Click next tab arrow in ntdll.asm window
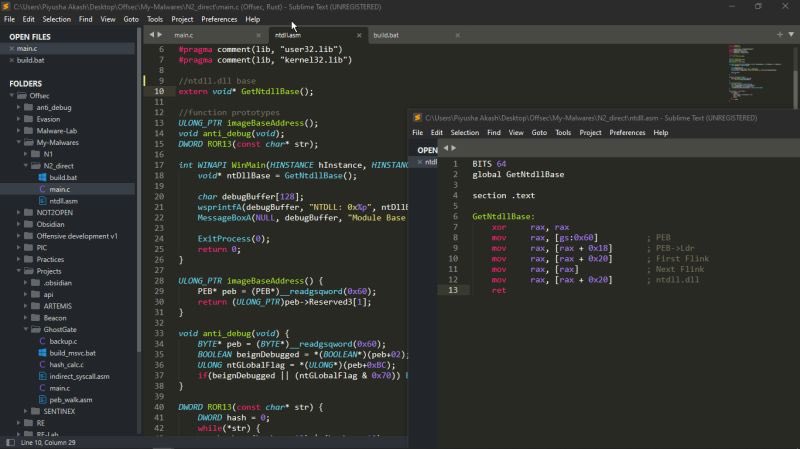Viewport: 800px width, 449px height. click(x=454, y=148)
